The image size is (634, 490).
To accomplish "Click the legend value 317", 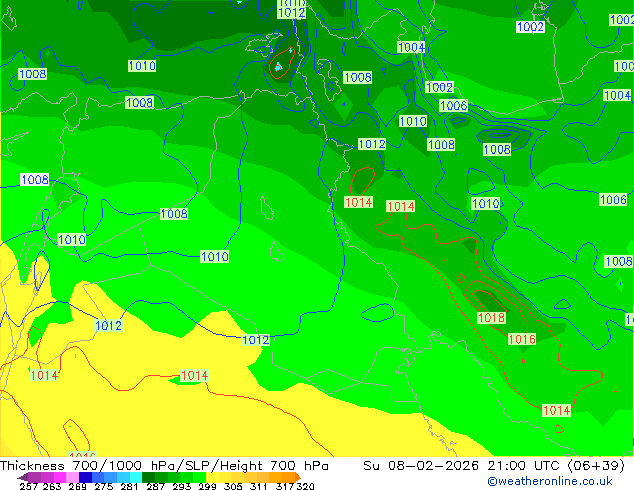I will point(285,486).
